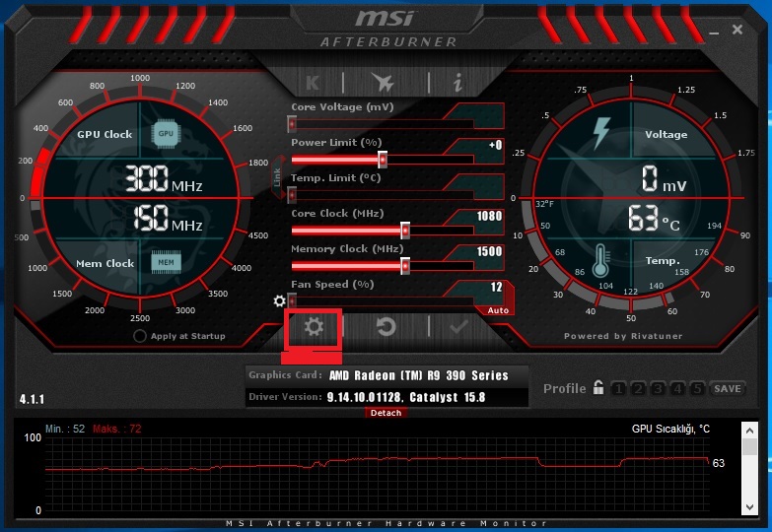Image resolution: width=772 pixels, height=532 pixels.
Task: Click the lightning bolt voltage icon
Action: [x=600, y=133]
